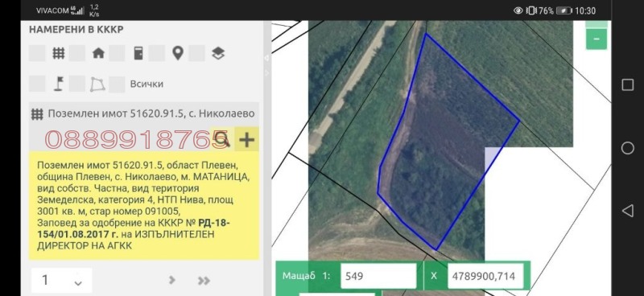Click the X coordinate field 4789900,714
Screen dimensions: 644x296
coord(485,276)
